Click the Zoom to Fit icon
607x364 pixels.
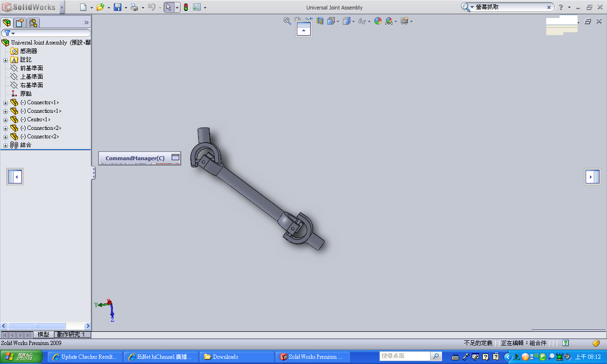tap(287, 21)
